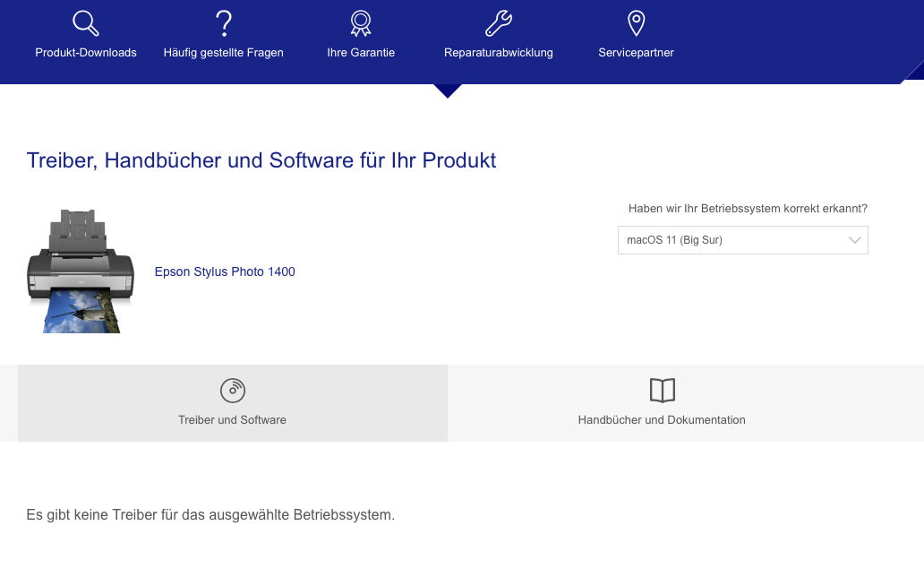Open the macOS 11 (Big Sur) dropdown
This screenshot has height=577, width=924.
pyautogui.click(x=742, y=240)
